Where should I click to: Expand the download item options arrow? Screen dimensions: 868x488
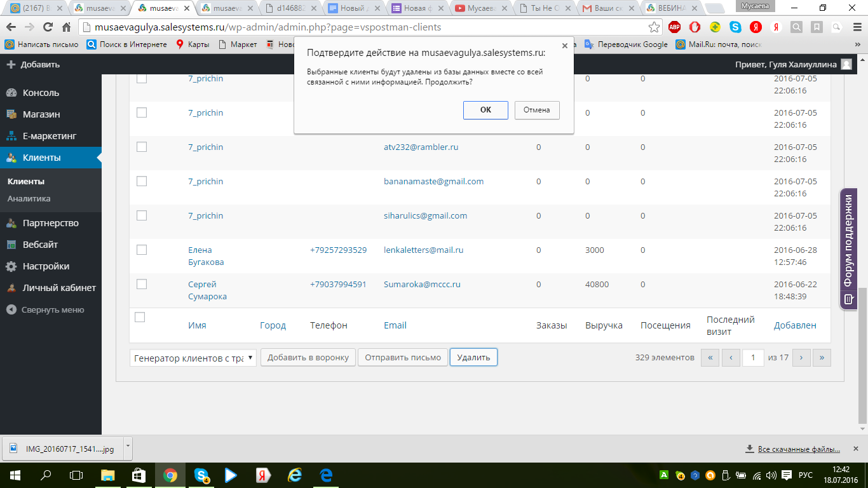[x=128, y=446]
